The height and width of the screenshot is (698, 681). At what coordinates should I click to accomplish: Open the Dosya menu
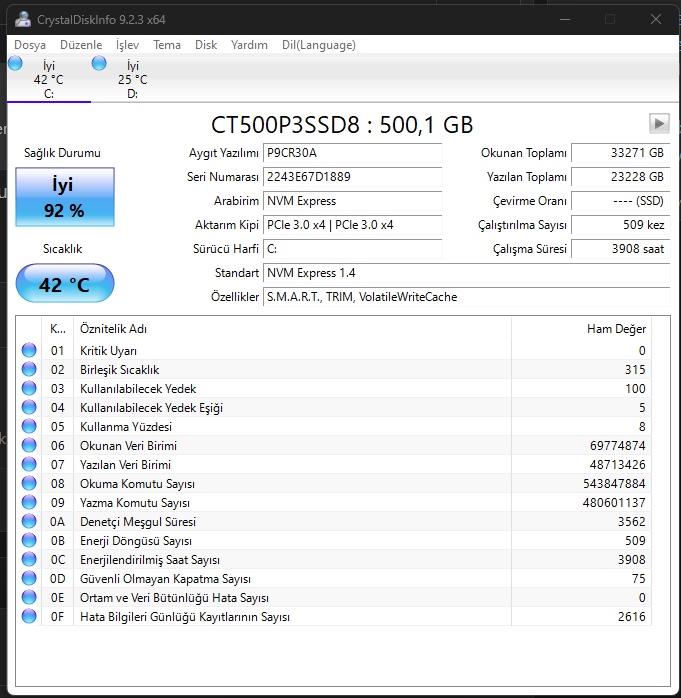[x=30, y=45]
